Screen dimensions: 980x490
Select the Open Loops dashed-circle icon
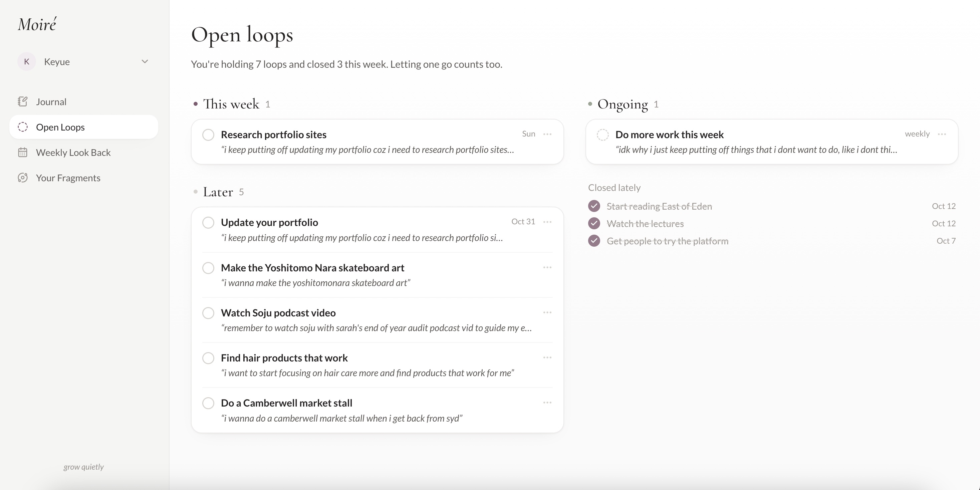click(x=22, y=127)
